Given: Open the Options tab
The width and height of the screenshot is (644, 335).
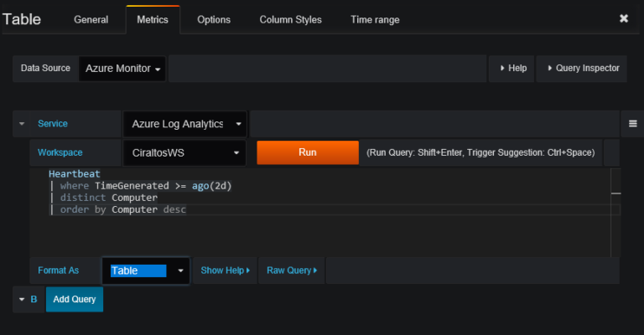Looking at the screenshot, I should (214, 19).
